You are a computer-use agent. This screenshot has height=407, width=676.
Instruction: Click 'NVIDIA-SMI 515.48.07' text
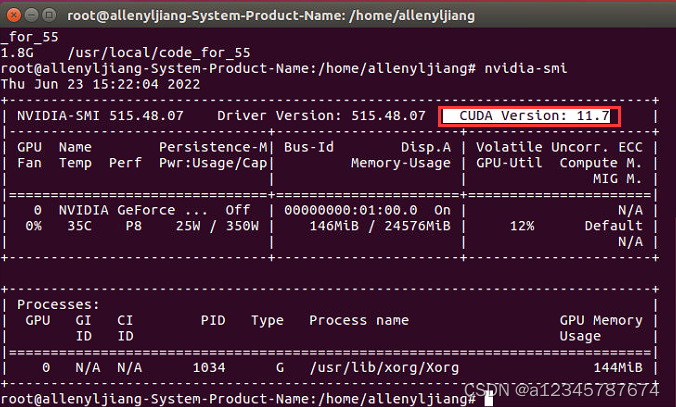tap(100, 116)
